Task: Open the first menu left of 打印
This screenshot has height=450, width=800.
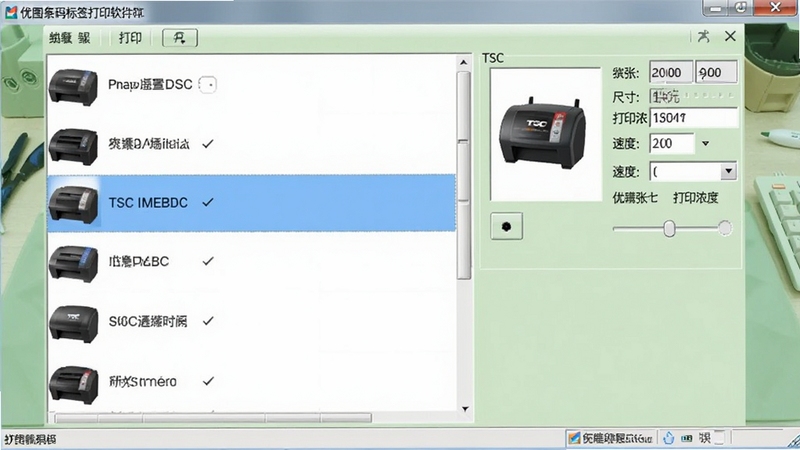Action: click(69, 38)
